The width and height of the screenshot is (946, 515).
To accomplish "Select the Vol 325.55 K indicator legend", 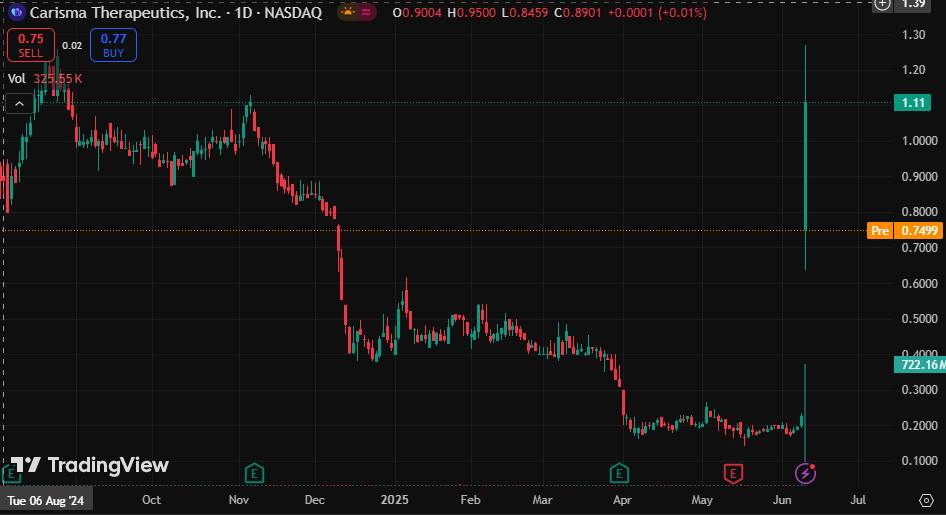I will (45, 79).
